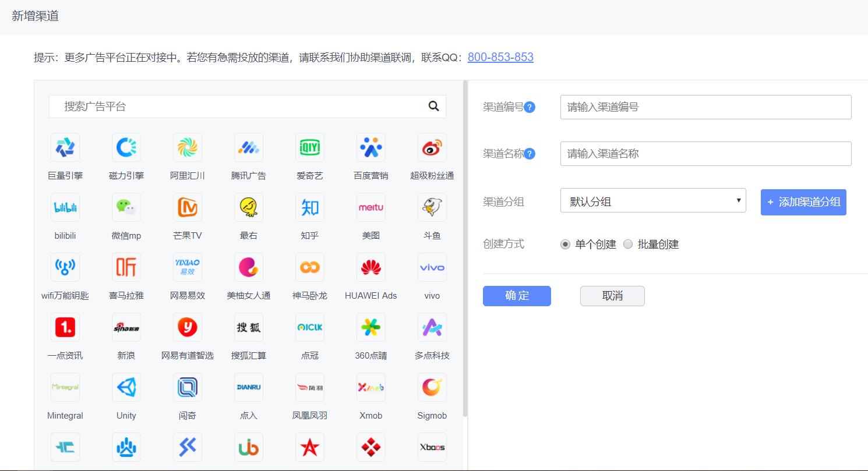Choose the Sigmob platform icon
Image resolution: width=868 pixels, height=471 pixels.
(432, 387)
